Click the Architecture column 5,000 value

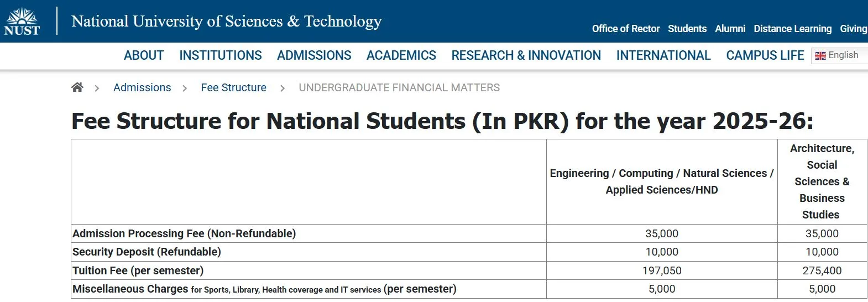pyautogui.click(x=822, y=289)
